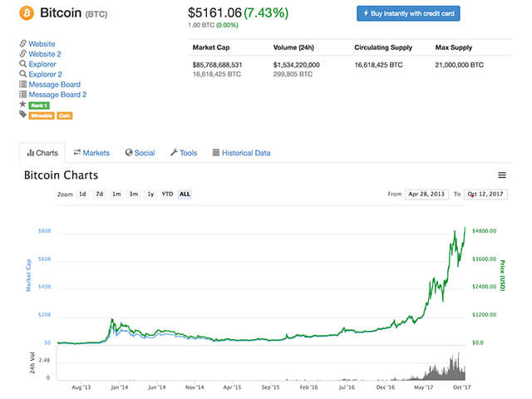The height and width of the screenshot is (399, 532).
Task: Click the Bitcoin Charts heading
Action: click(x=61, y=175)
